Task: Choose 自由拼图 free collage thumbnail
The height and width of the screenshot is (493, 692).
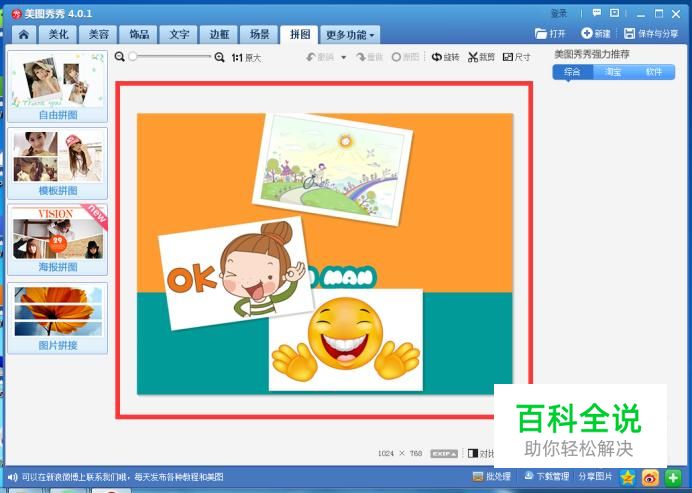Action: pos(57,86)
